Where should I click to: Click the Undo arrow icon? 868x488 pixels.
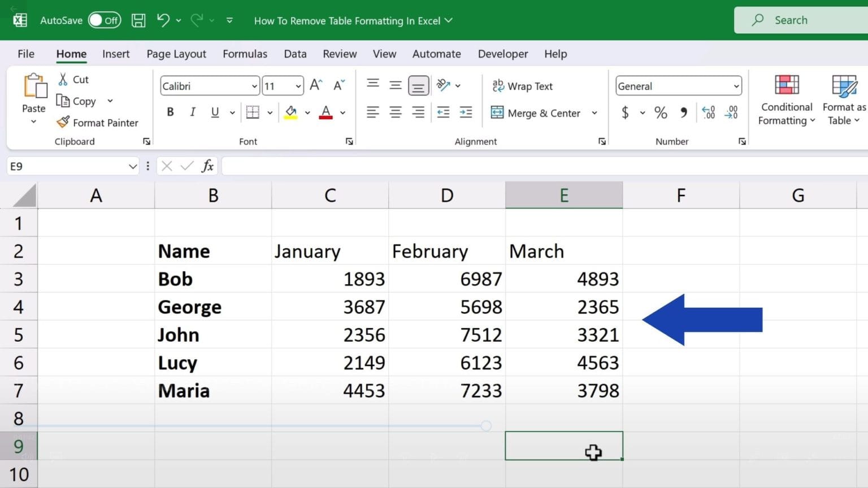coord(163,21)
